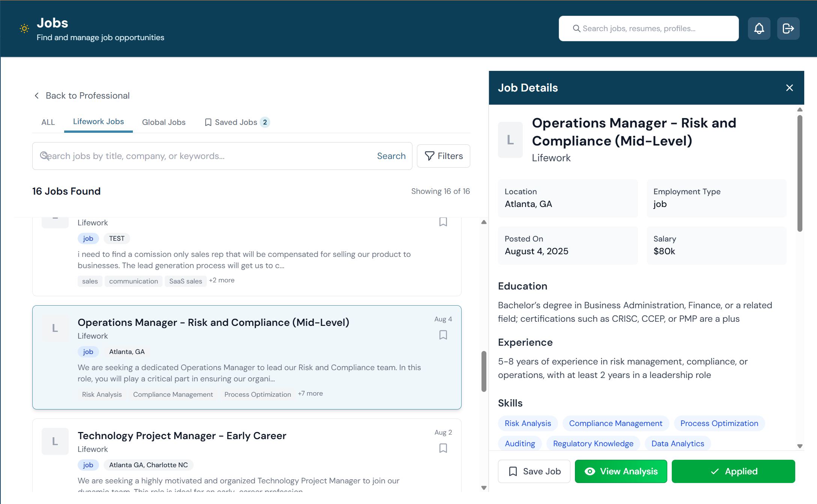The height and width of the screenshot is (504, 817).
Task: Select the ALL tab
Action: pyautogui.click(x=48, y=122)
